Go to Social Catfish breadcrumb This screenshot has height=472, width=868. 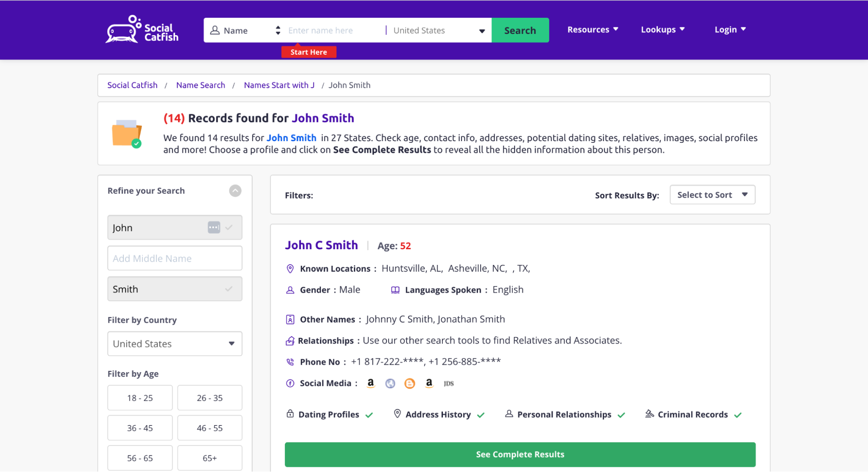(132, 85)
